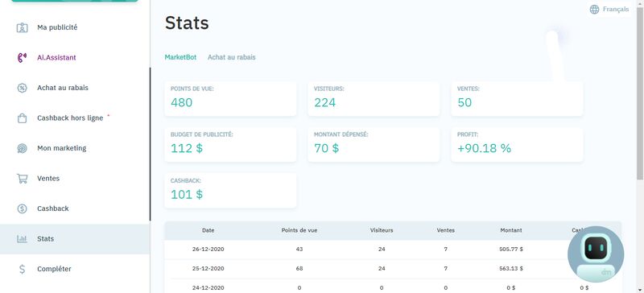Click the Cashback hors ligne link
The width and height of the screenshot is (644, 293).
[70, 118]
